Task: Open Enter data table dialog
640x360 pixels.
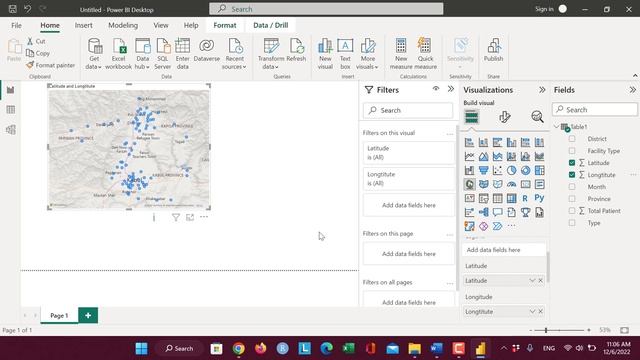Action: [182, 54]
